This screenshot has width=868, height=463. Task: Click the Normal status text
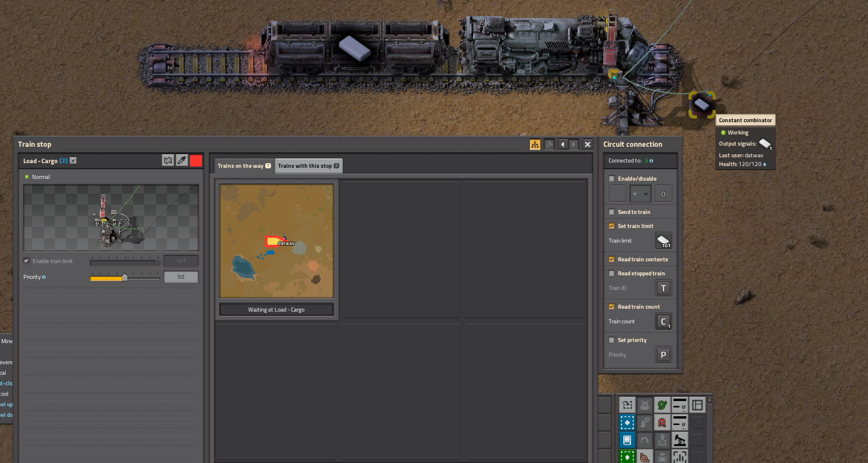click(x=41, y=177)
